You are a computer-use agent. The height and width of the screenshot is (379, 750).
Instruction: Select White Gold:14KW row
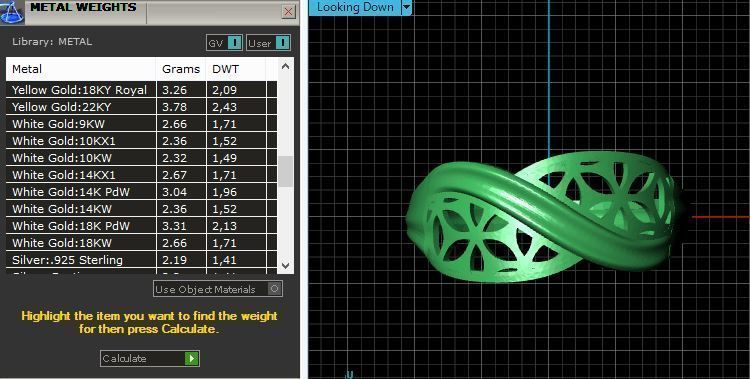tap(142, 209)
